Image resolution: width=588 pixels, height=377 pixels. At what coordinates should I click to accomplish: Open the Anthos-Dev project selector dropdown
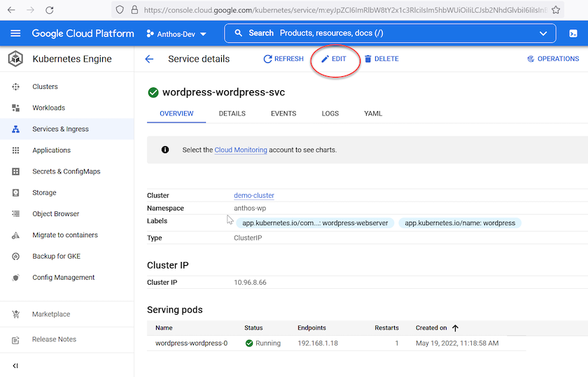(176, 34)
